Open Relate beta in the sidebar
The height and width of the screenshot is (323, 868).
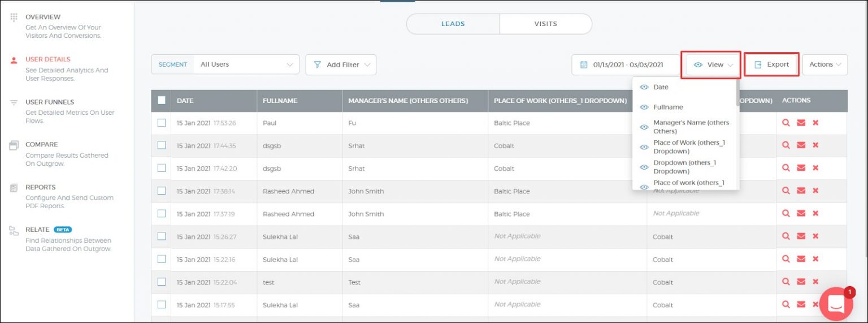point(40,230)
